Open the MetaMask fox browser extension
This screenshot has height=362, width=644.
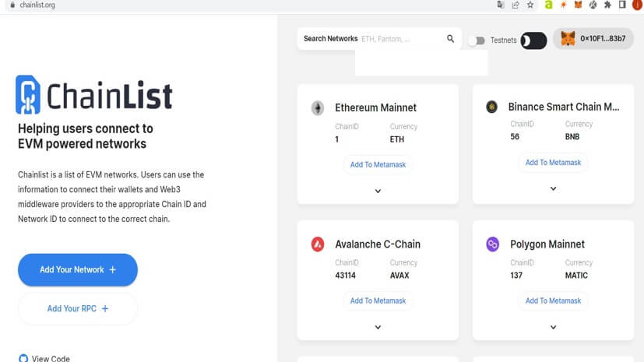coord(579,5)
